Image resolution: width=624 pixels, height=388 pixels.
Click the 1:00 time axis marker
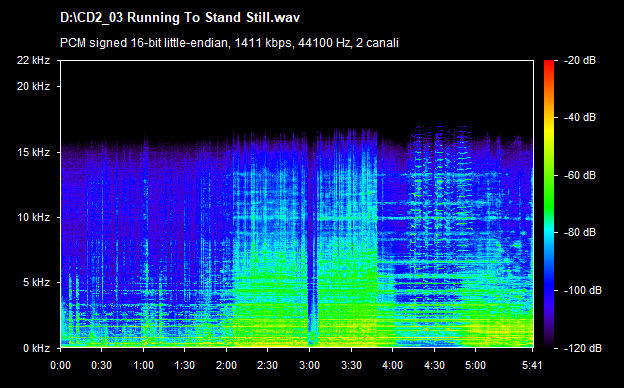143,365
